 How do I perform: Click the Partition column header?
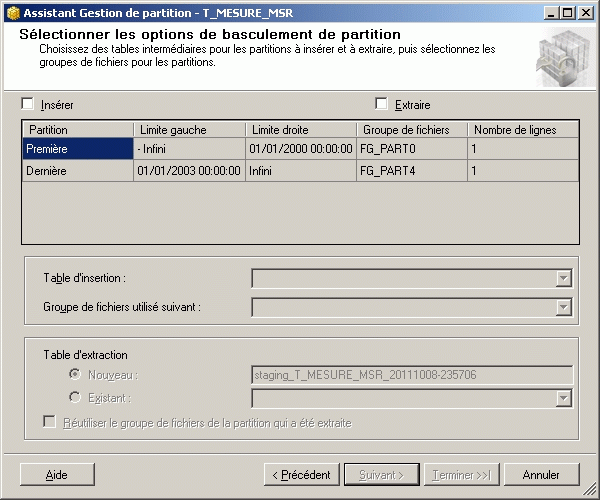[77, 130]
